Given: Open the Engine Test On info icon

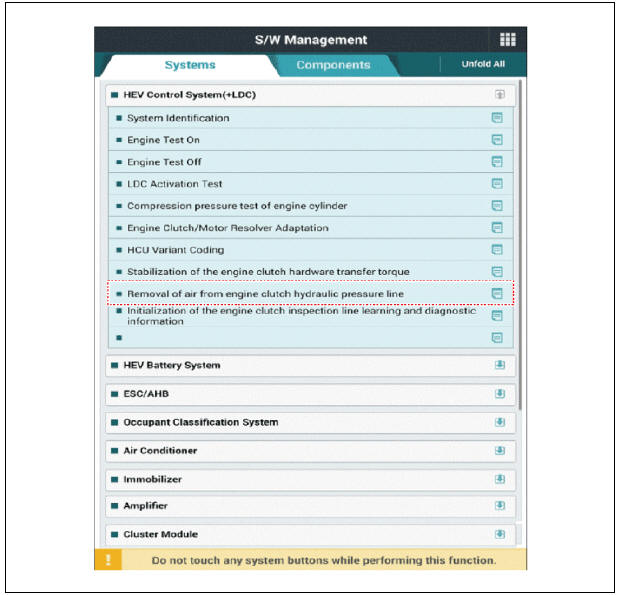Looking at the screenshot, I should 497,140.
